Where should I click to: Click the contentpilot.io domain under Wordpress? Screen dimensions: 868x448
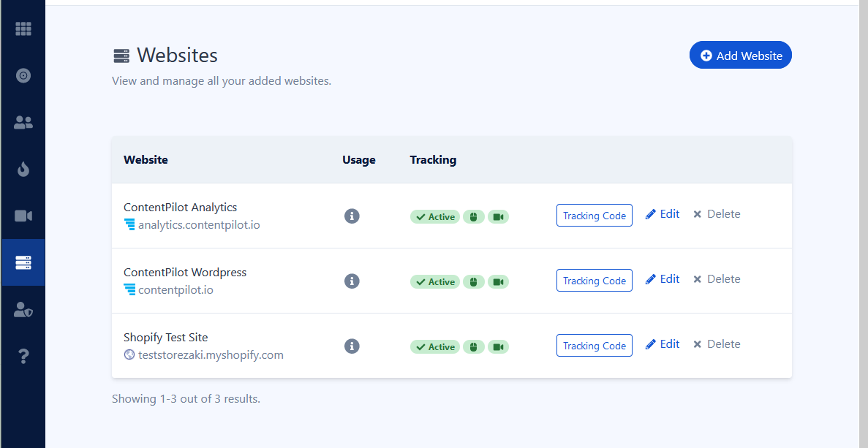[x=176, y=290]
